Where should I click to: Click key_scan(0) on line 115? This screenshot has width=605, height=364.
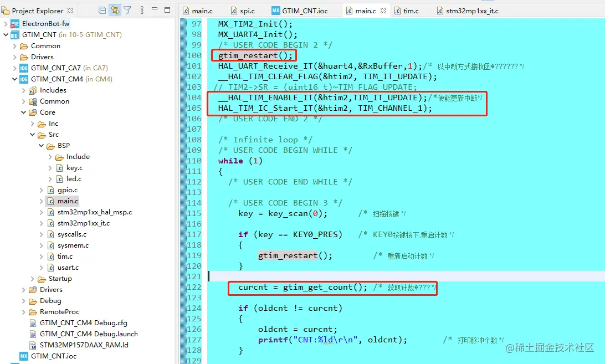coord(298,213)
